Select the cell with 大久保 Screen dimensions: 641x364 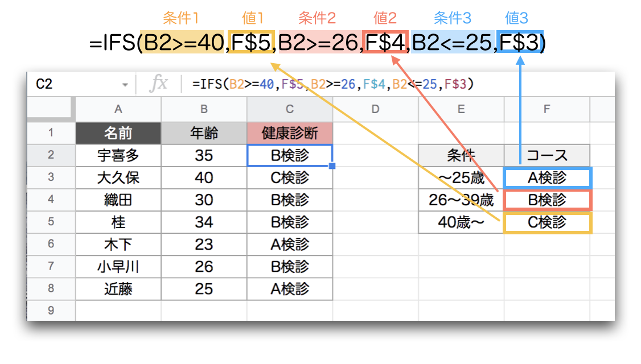click(118, 177)
